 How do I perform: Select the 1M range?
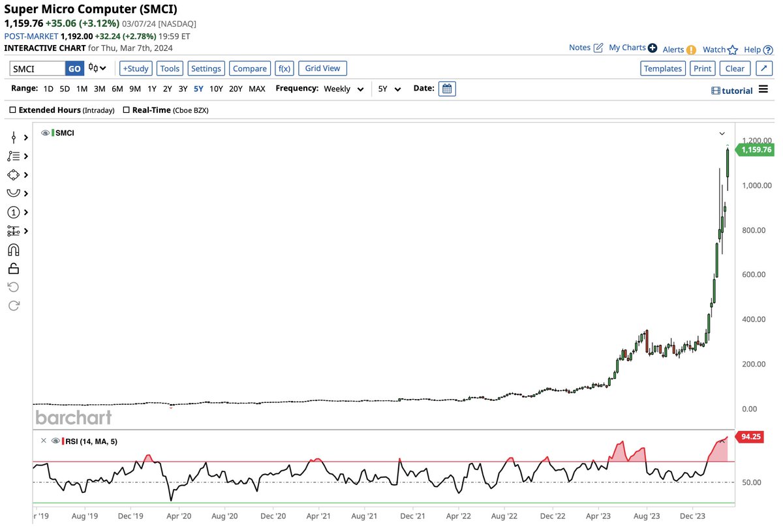(x=82, y=89)
